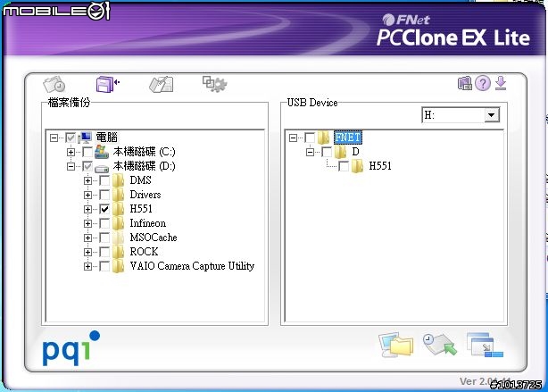This screenshot has width=548, height=392.
Task: Check the H551 checkbox in USB Device
Action: click(344, 166)
